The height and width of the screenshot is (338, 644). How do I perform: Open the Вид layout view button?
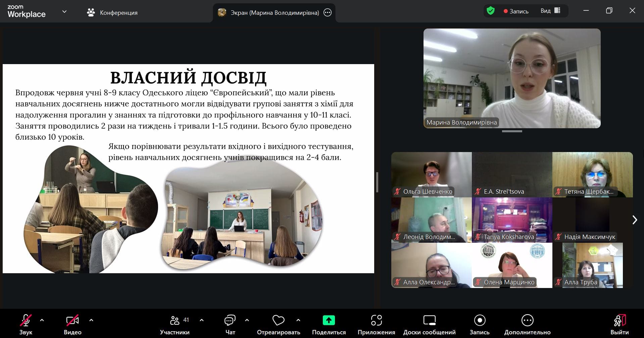click(550, 11)
